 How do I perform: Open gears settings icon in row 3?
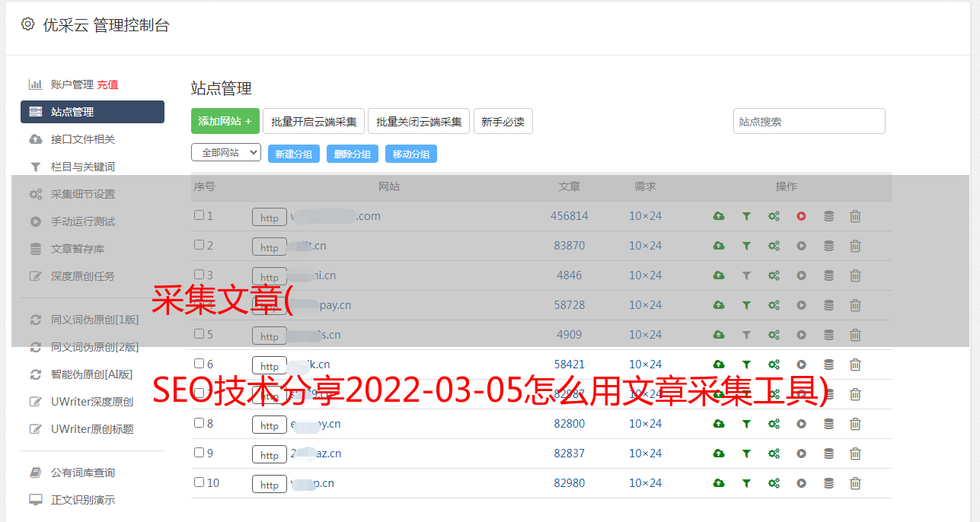point(774,275)
